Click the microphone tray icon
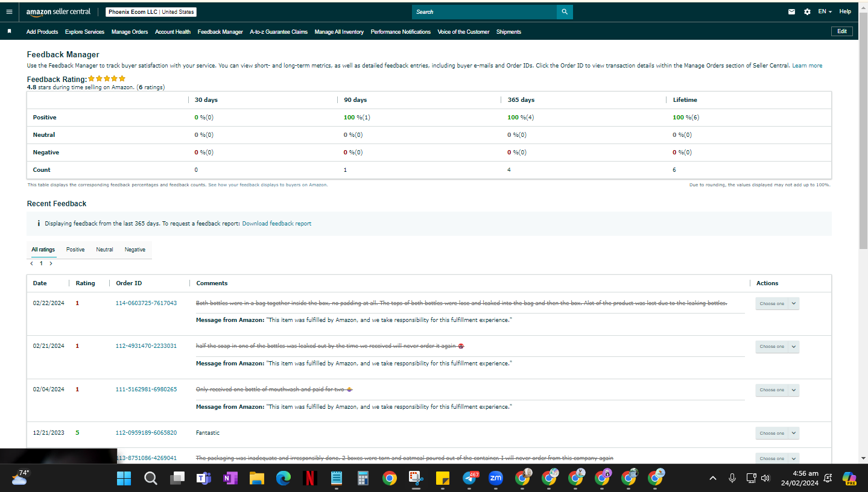 tap(732, 478)
